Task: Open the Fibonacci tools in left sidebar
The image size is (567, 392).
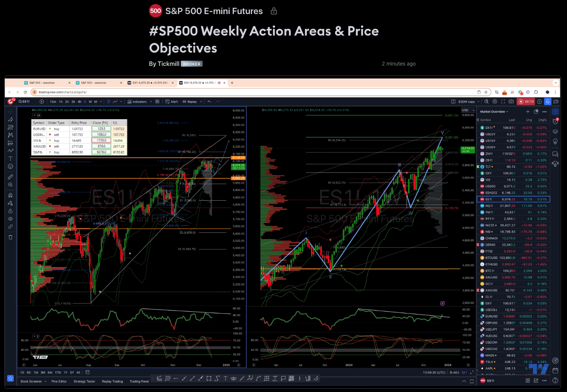Action: coord(10,127)
